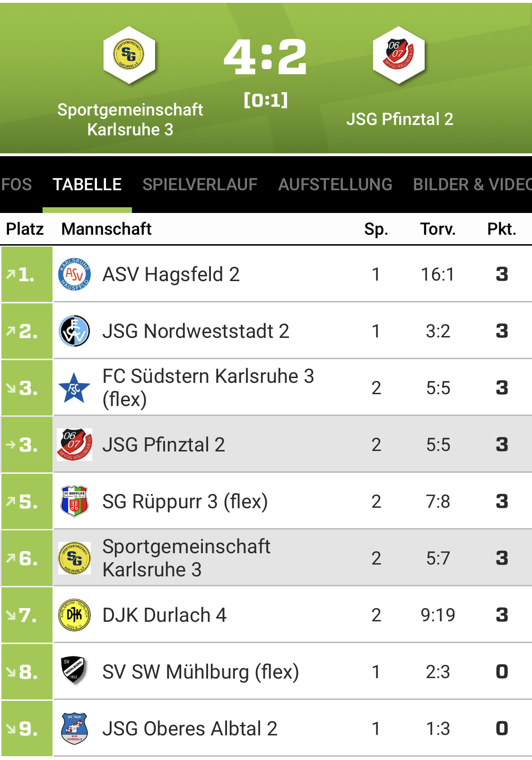The width and height of the screenshot is (532, 760).
Task: Switch to the Spielverlauf tab
Action: pyautogui.click(x=200, y=185)
